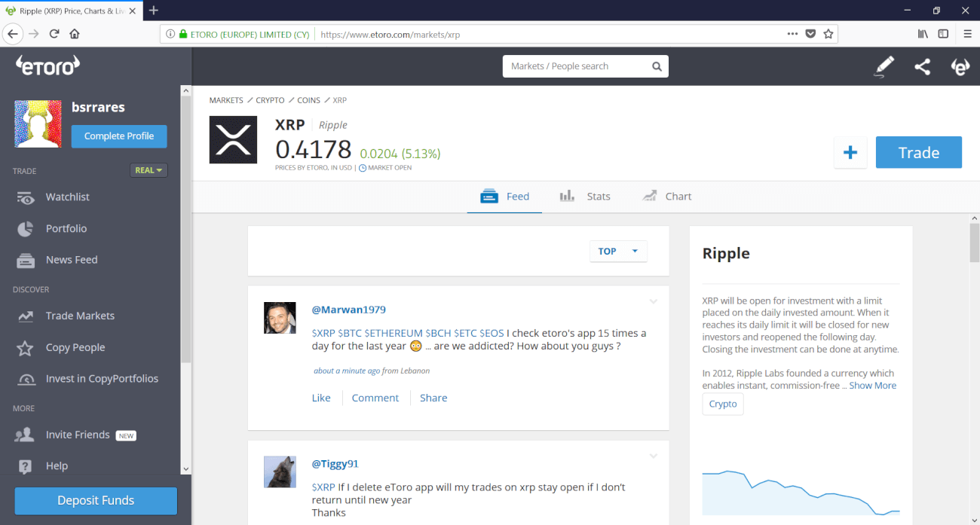Click Show More in Ripple description

[873, 386]
